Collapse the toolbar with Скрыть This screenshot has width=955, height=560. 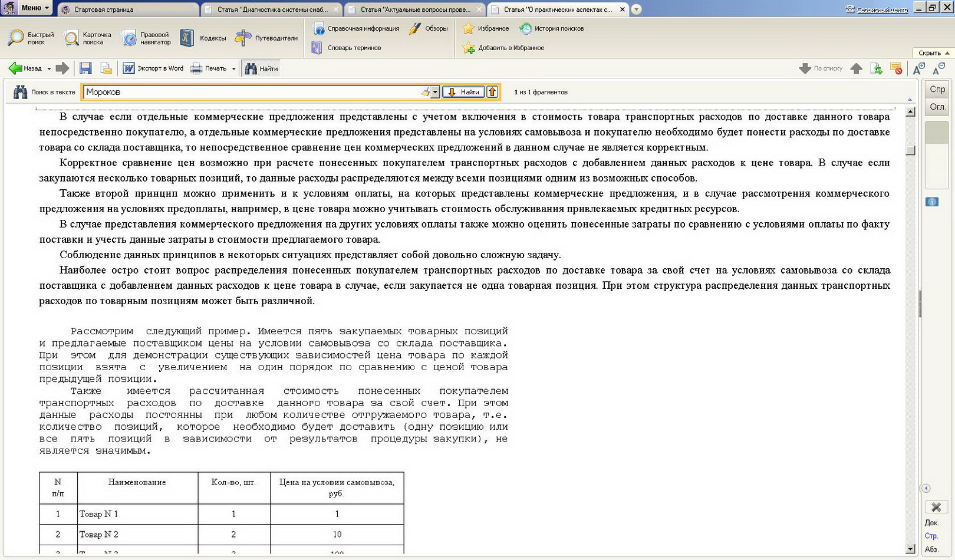[934, 53]
